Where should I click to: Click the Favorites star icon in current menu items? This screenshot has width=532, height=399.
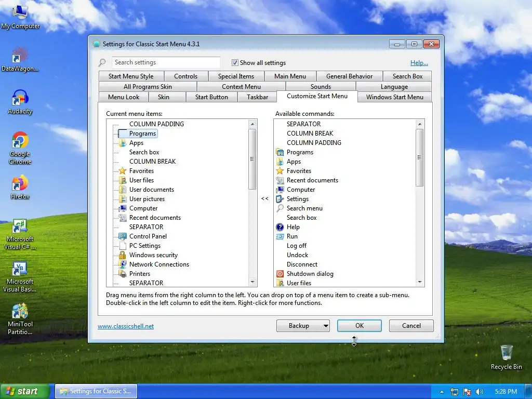[123, 170]
